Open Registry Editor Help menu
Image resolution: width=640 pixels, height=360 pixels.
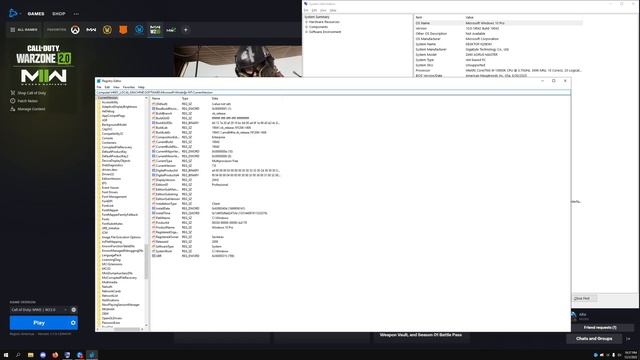pos(141,87)
